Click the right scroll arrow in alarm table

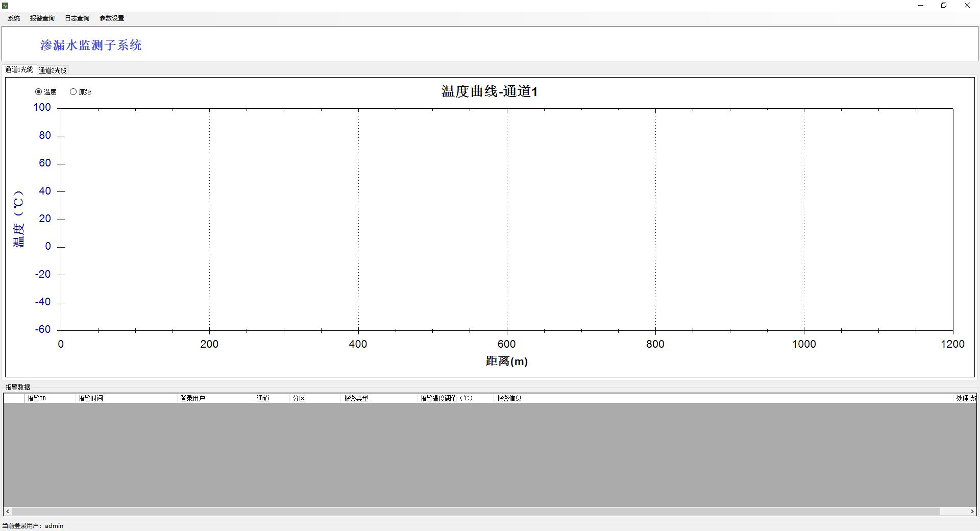click(972, 511)
